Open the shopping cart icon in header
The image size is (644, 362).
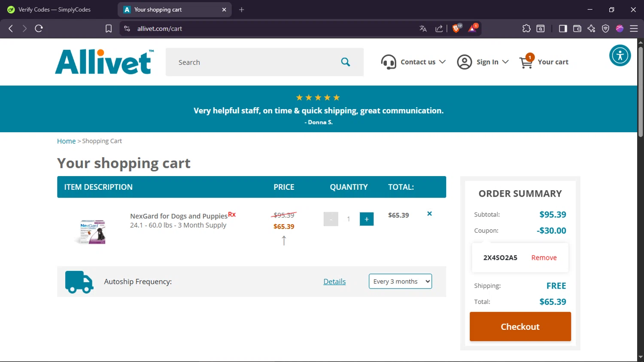point(527,62)
